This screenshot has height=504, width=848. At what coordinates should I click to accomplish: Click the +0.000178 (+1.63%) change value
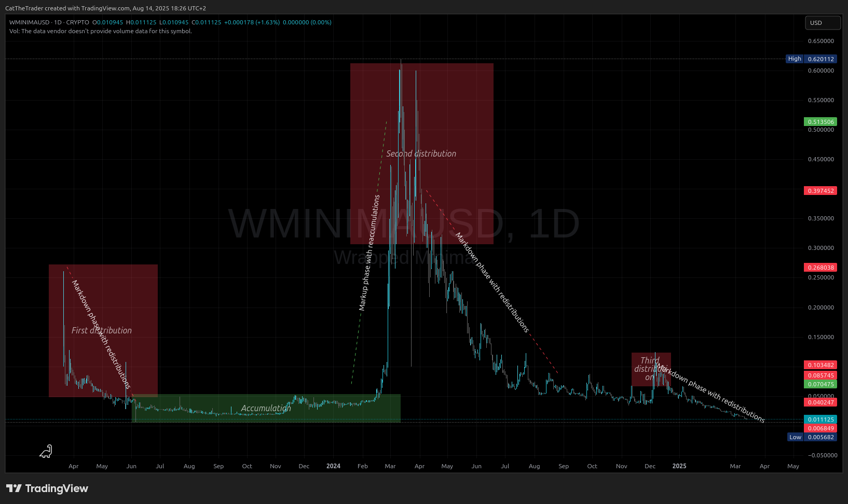[x=252, y=22]
